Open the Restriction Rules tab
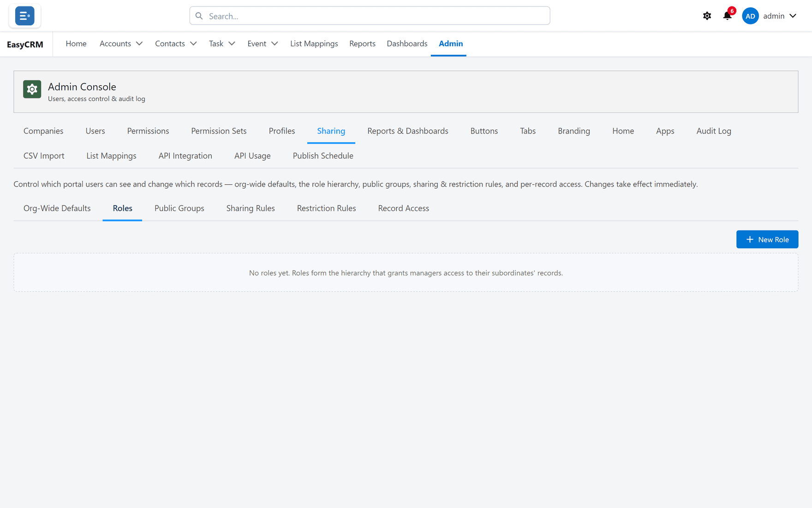Viewport: 812px width, 508px height. [x=326, y=208]
